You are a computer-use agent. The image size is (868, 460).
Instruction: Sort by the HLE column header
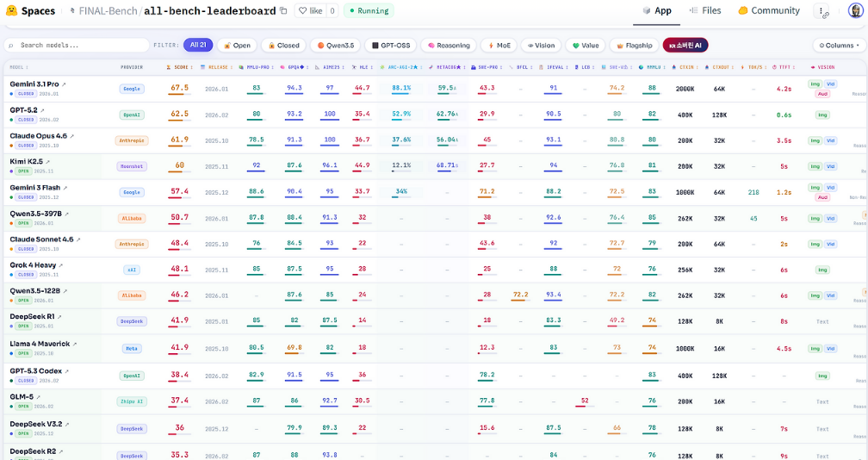362,67
